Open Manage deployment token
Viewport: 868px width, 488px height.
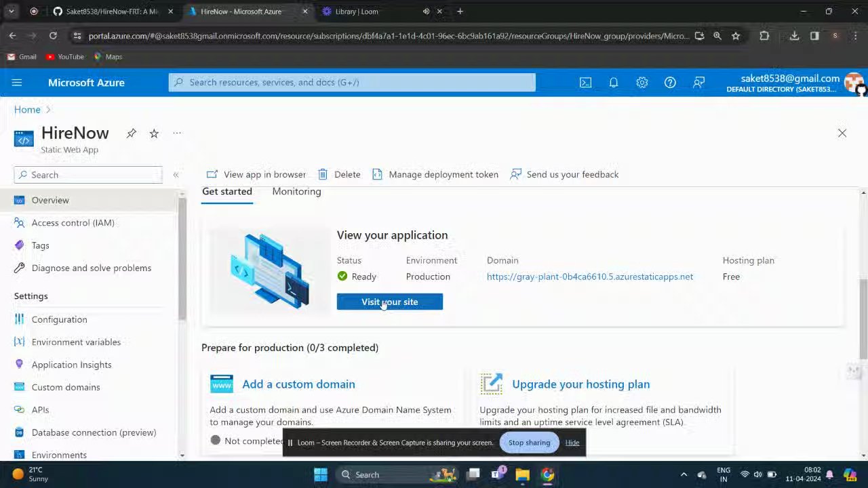(x=435, y=175)
